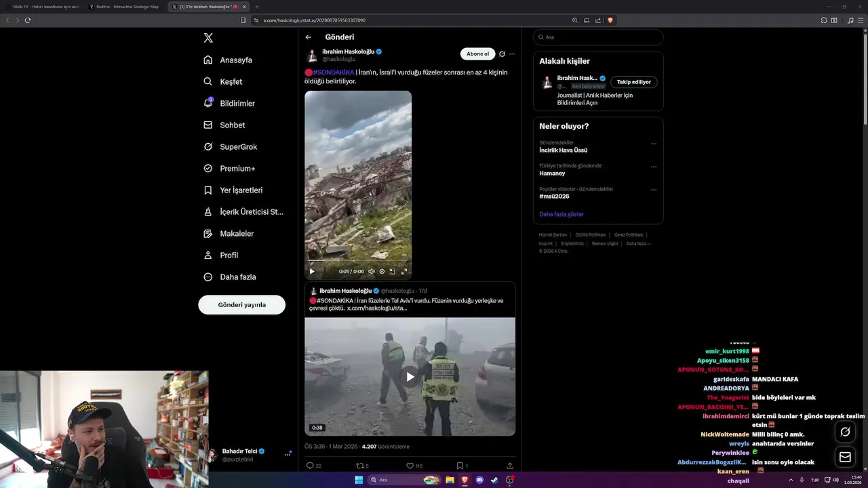The height and width of the screenshot is (488, 868).
Task: Open browser zoom icon
Action: coord(575,20)
